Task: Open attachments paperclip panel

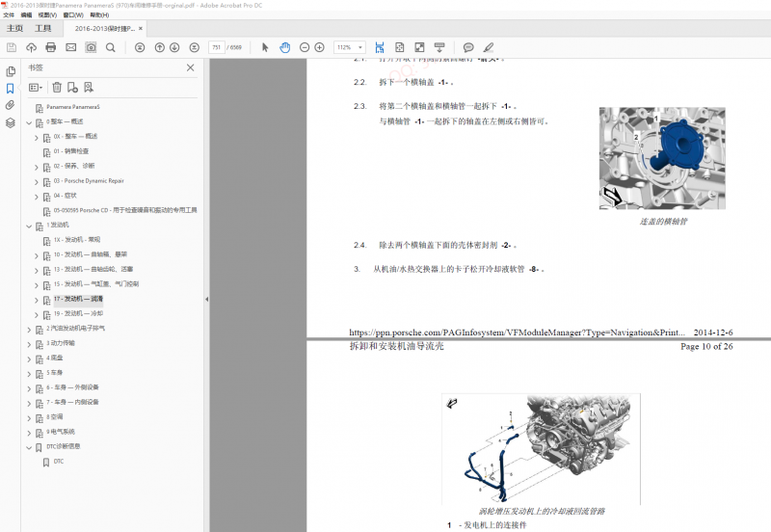Action: click(x=11, y=105)
